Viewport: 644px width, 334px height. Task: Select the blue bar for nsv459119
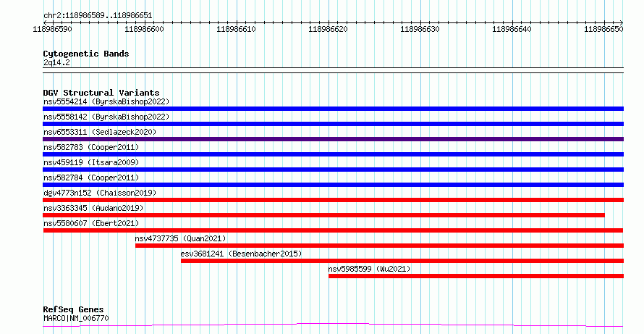(x=333, y=170)
